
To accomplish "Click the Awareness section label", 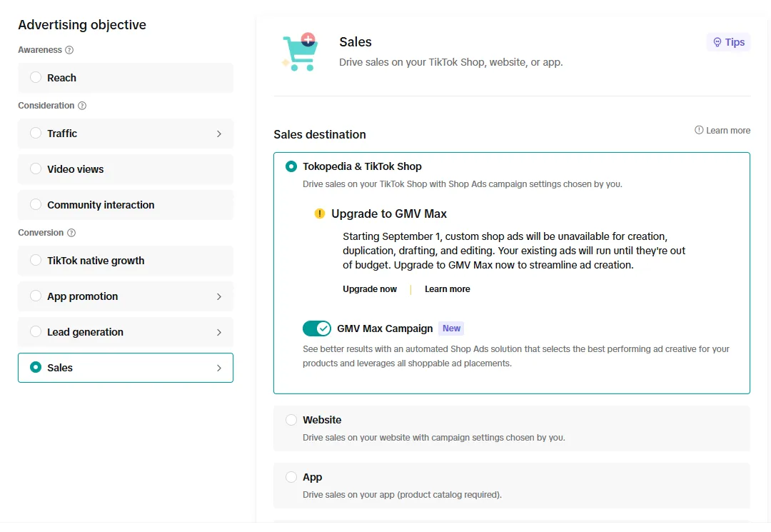I will click(40, 50).
